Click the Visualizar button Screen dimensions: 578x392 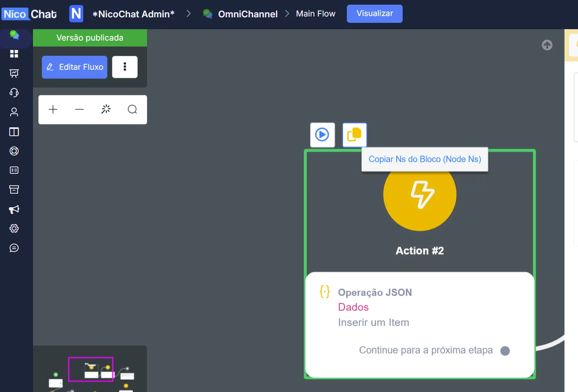[375, 14]
